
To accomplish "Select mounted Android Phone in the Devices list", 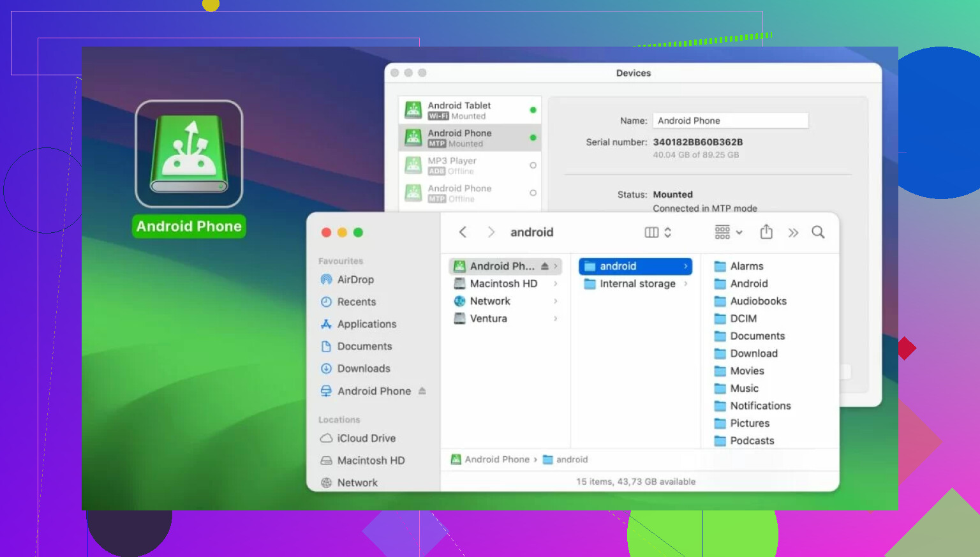I will tap(470, 138).
